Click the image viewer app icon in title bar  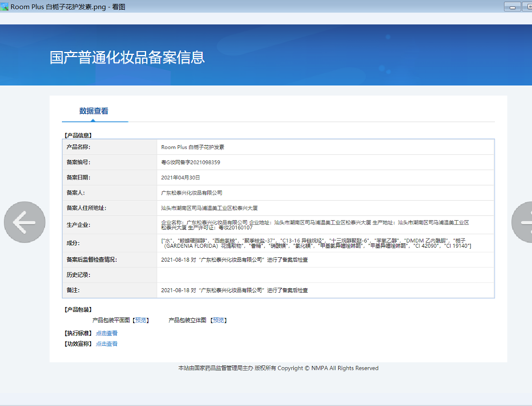(x=5, y=7)
